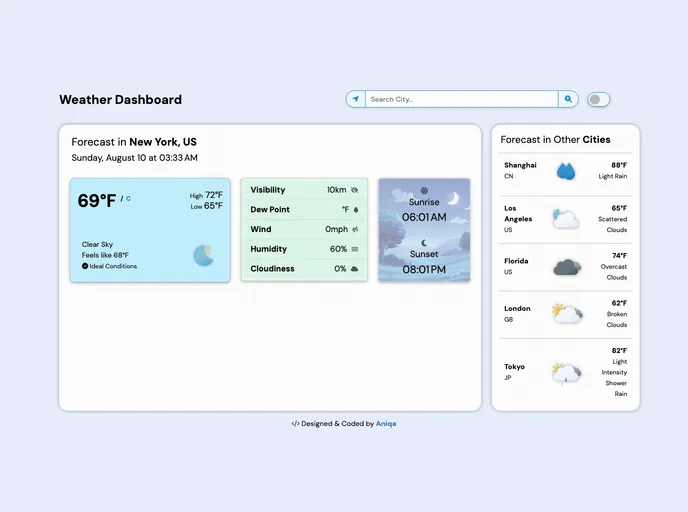Click the 69°F current temperature
Viewport: 688px width, 512px height.
tap(97, 201)
